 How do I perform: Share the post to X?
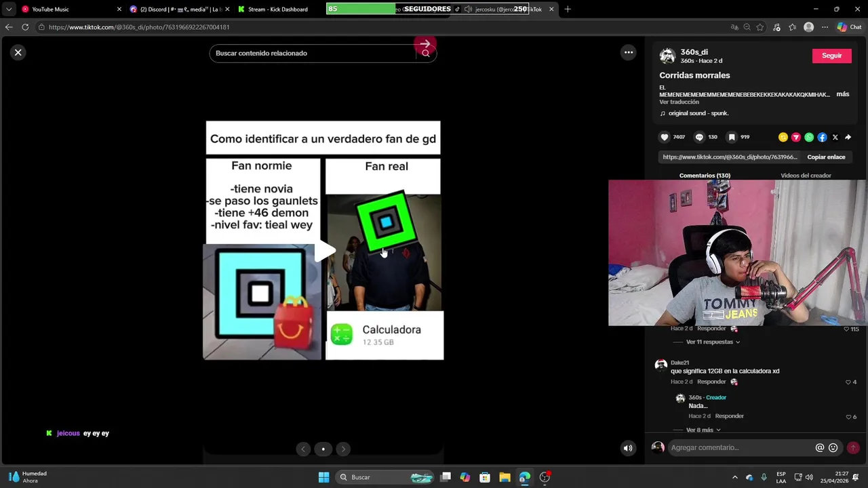click(835, 137)
